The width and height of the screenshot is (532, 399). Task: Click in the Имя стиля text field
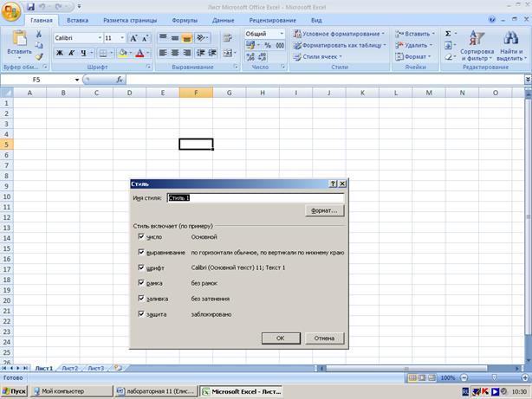pyautogui.click(x=256, y=197)
